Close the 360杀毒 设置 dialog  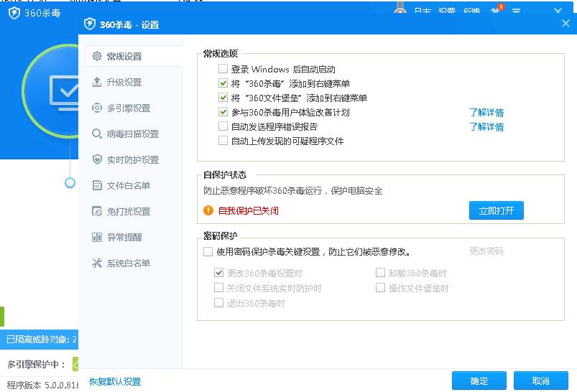(566, 24)
